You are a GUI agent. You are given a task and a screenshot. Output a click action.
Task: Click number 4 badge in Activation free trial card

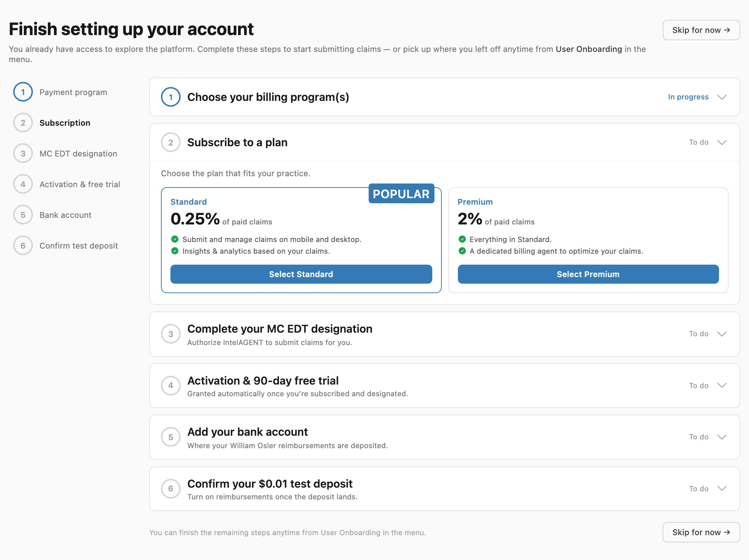[x=171, y=386]
